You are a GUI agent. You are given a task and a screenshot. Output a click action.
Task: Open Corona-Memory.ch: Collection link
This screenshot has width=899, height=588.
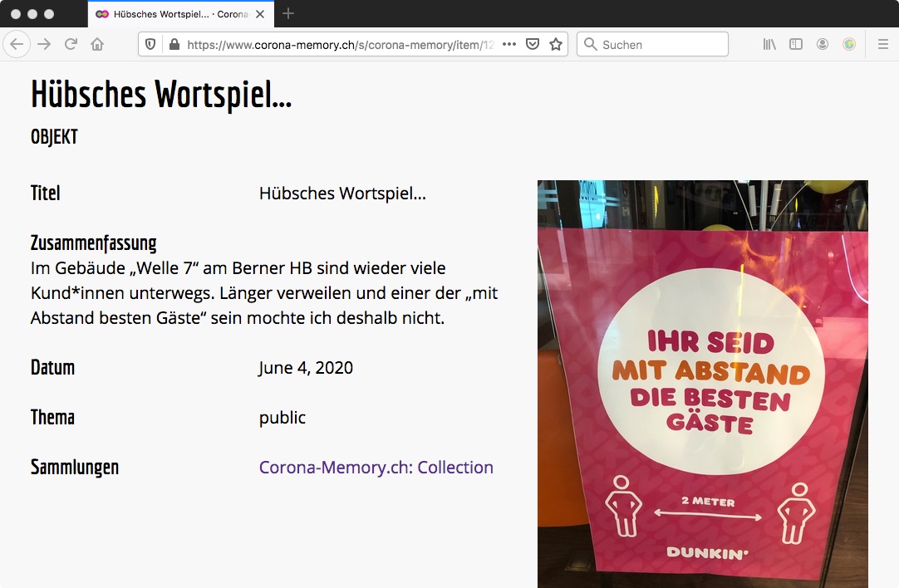(376, 468)
